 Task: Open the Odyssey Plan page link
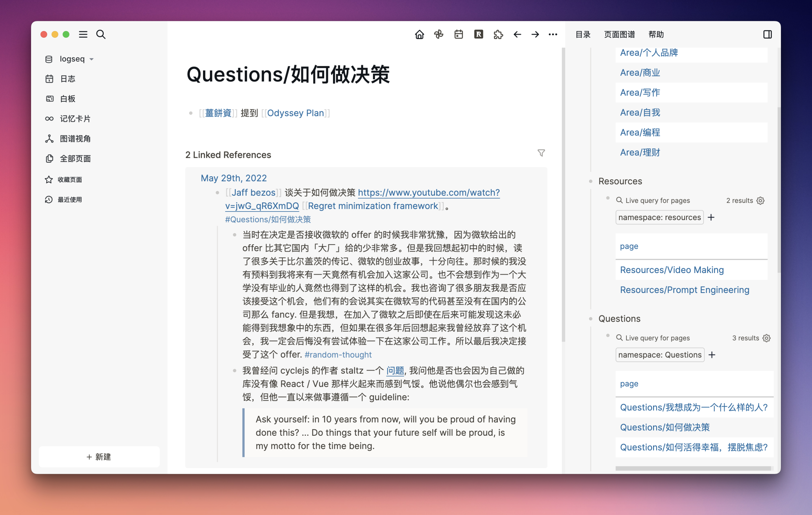tap(295, 113)
